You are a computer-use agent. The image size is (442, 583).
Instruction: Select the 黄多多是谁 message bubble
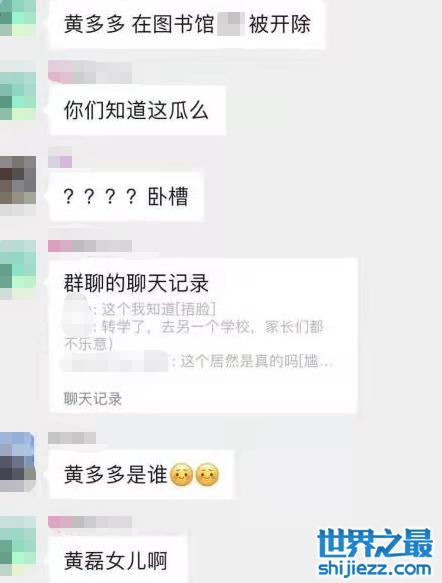141,474
